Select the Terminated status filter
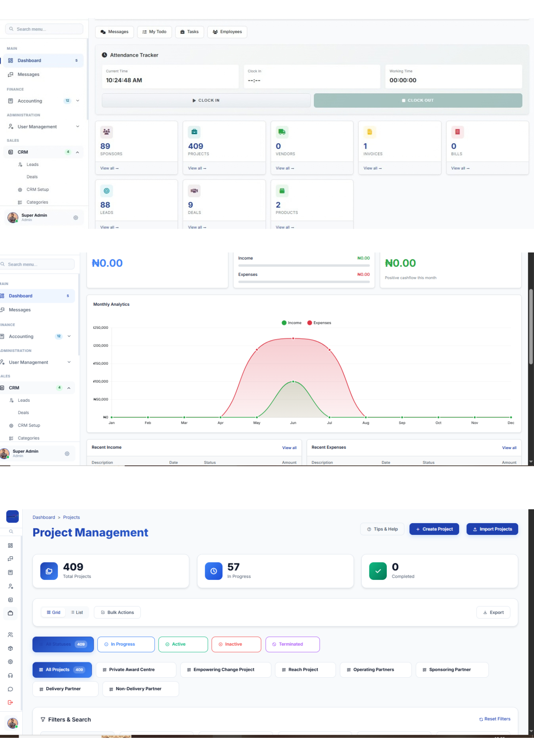Viewport: 534px width, 756px height. 293,644
